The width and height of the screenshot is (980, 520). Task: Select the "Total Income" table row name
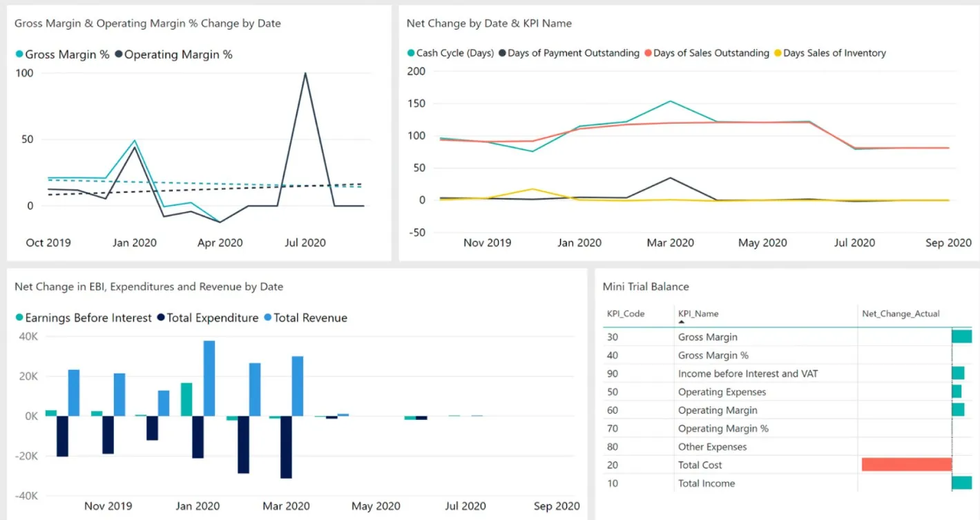click(706, 483)
